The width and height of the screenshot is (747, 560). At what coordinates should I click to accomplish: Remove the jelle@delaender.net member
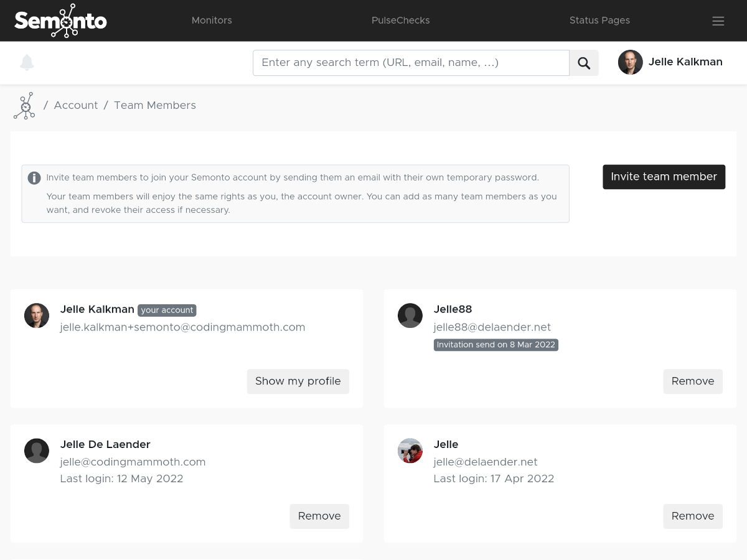[692, 516]
